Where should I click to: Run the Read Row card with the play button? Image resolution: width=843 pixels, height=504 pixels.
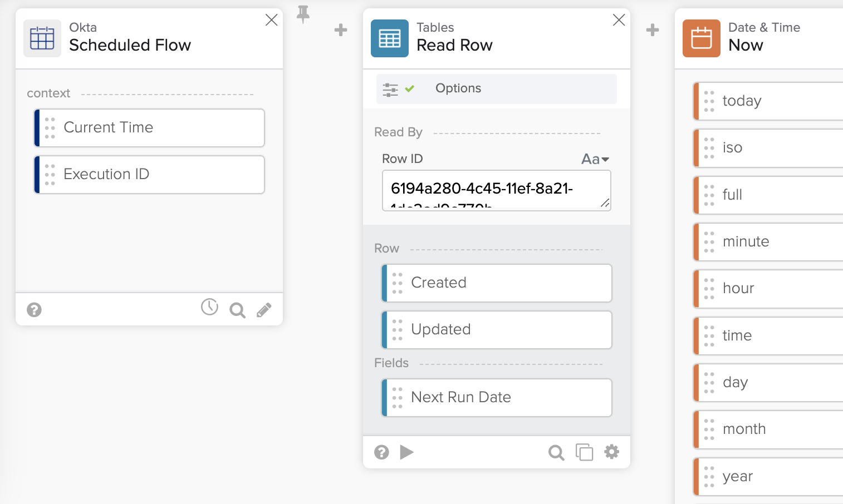tap(407, 452)
